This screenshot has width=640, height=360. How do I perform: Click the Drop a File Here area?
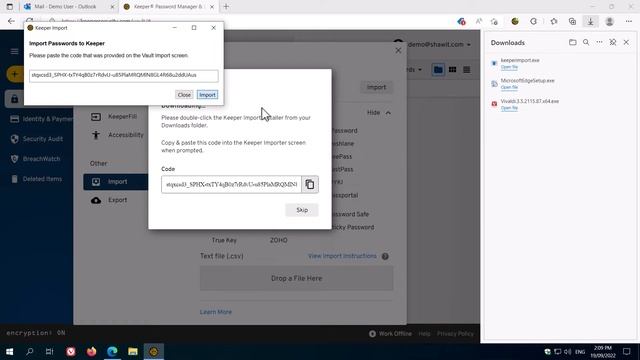pos(296,278)
